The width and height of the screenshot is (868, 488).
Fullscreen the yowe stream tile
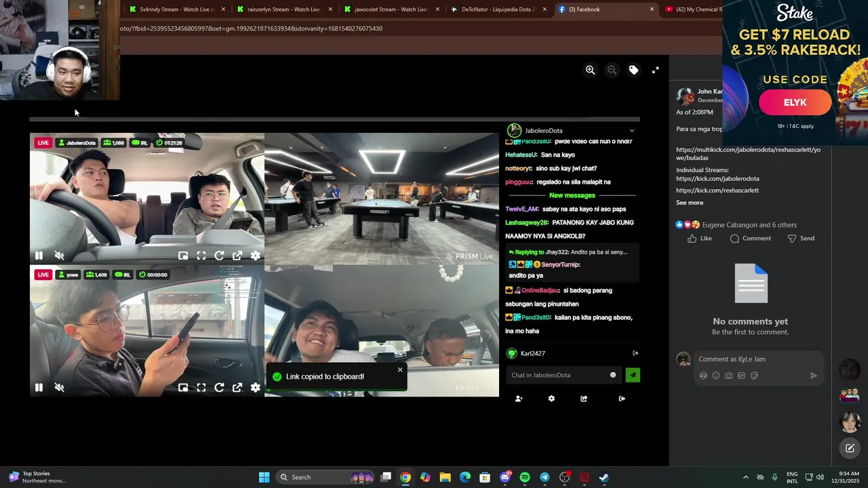click(x=201, y=388)
